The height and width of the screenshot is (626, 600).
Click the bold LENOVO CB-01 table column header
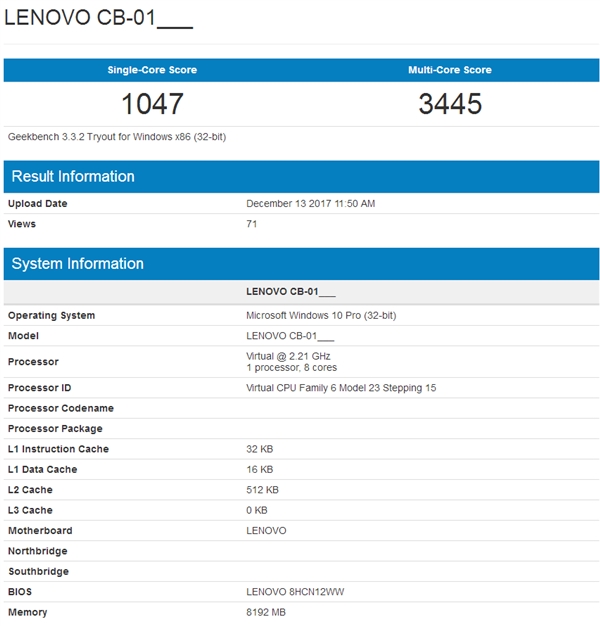[x=291, y=292]
